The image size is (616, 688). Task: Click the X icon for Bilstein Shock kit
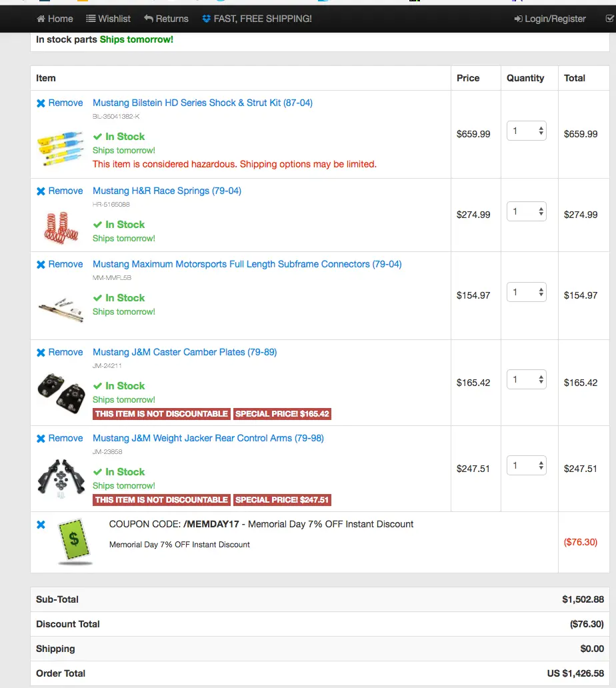pyautogui.click(x=41, y=103)
